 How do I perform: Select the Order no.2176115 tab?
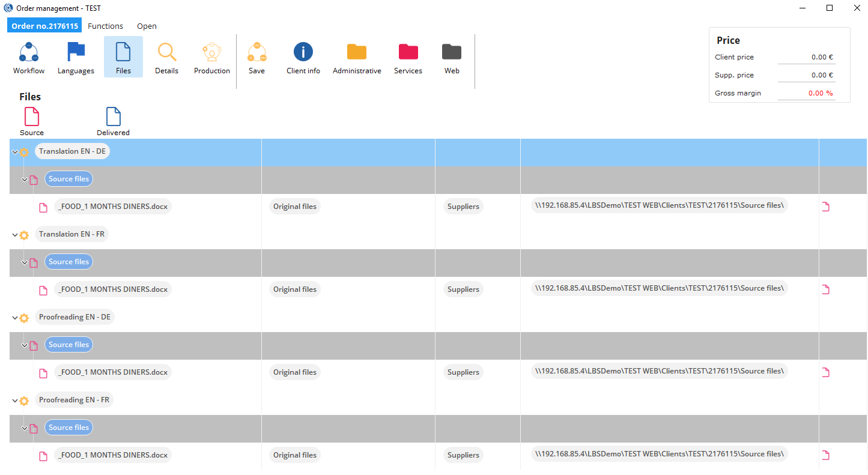44,26
